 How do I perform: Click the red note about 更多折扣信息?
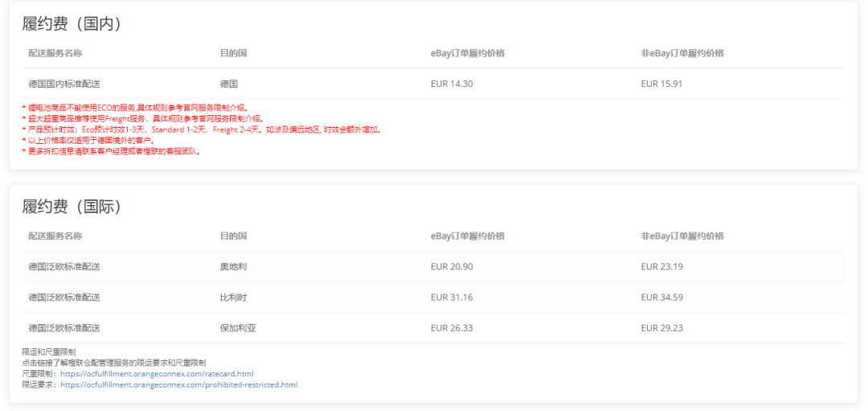(111, 151)
